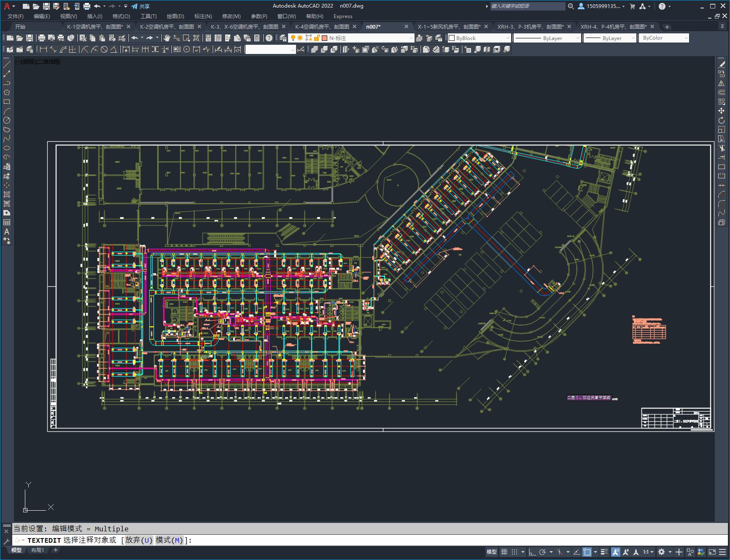Toggle ortho mode in status bar
This screenshot has width=730, height=560.
point(532,552)
